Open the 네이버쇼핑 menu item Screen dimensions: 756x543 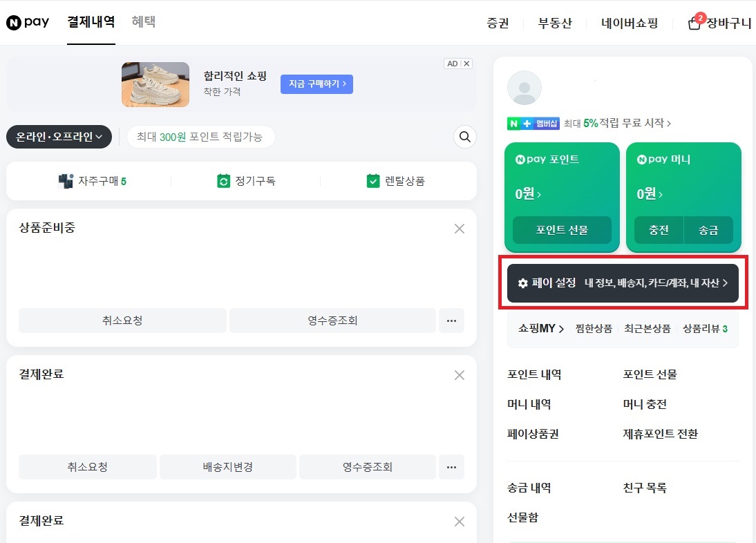pyautogui.click(x=630, y=23)
